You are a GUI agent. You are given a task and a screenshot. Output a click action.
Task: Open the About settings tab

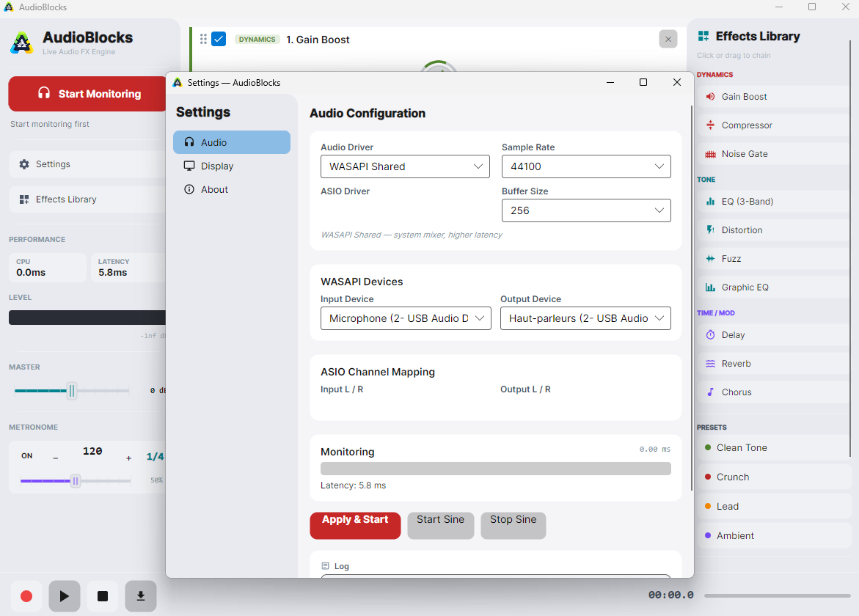coord(232,189)
